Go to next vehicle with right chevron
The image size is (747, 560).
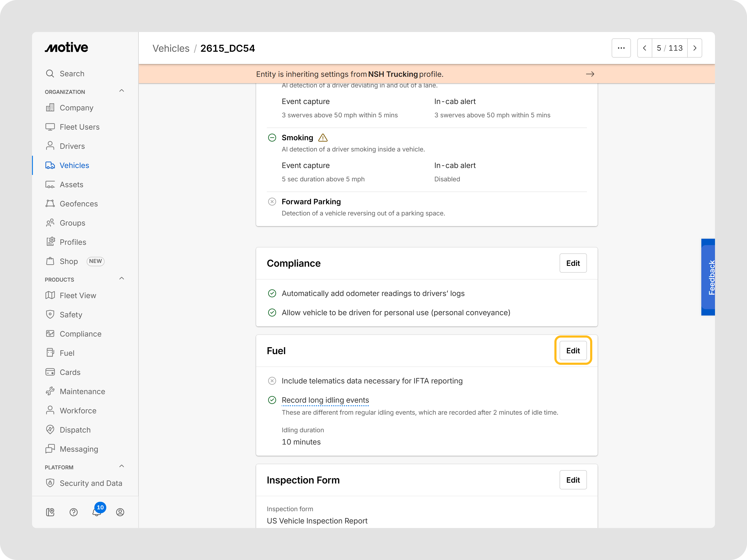694,48
